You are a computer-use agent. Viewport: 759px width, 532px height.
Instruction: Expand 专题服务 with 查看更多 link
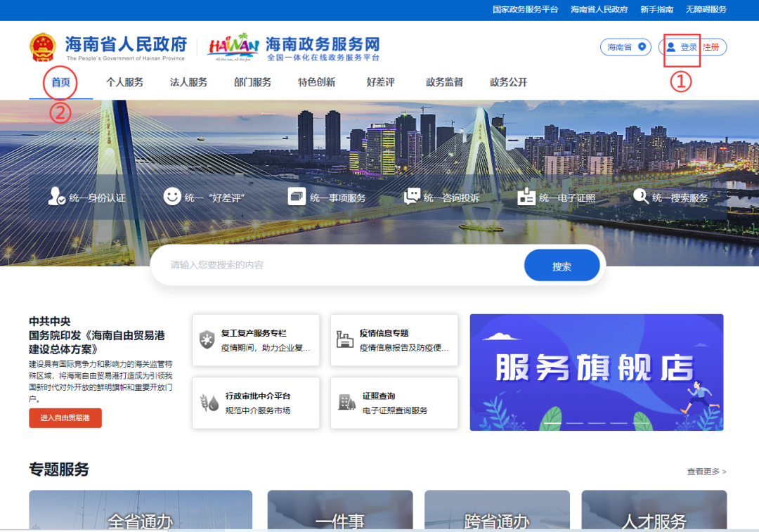[706, 472]
